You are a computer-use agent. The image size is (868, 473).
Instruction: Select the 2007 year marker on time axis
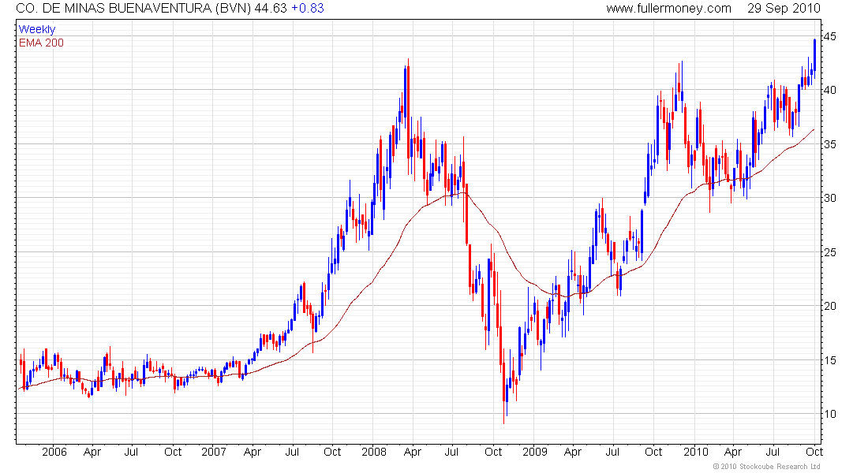[x=214, y=452]
